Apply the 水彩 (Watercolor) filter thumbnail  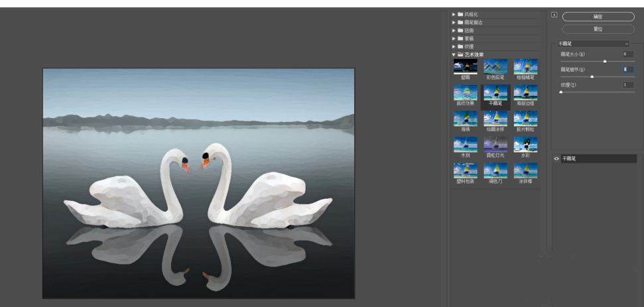(525, 144)
